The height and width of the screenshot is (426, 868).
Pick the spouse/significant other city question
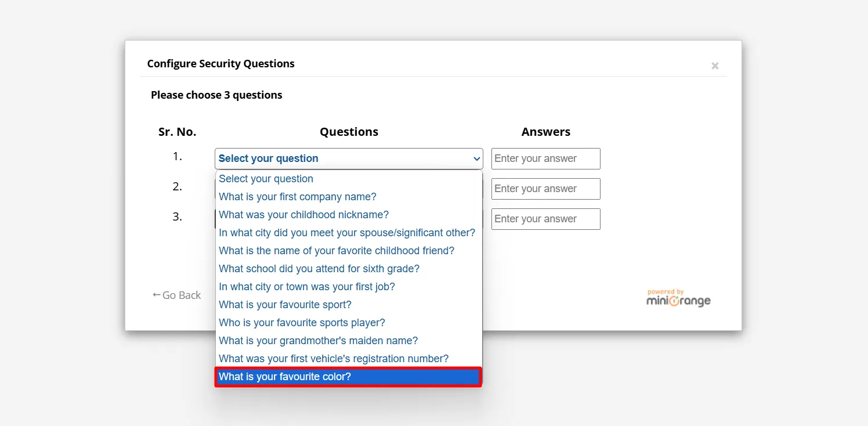click(x=349, y=233)
